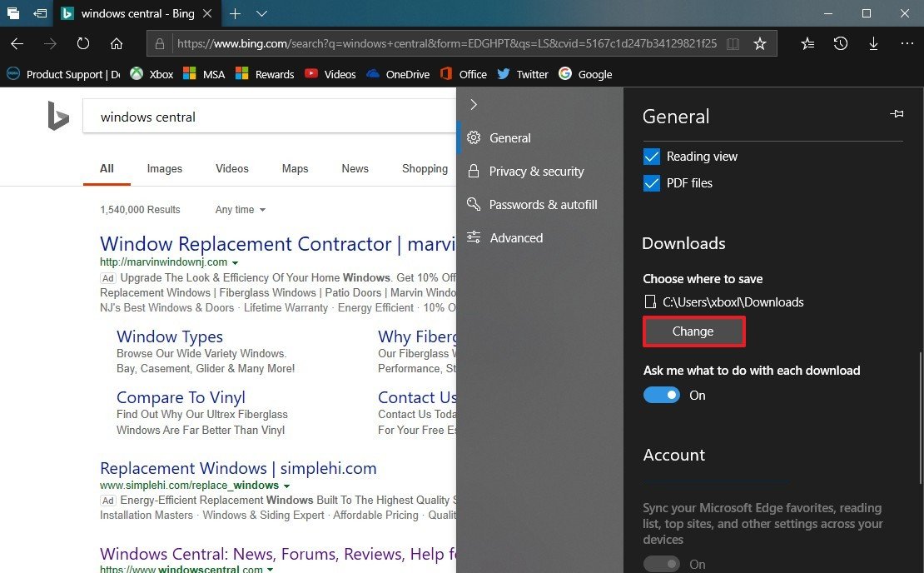Open Twitter favorites bar shortcut
This screenshot has width=924, height=573.
pyautogui.click(x=523, y=74)
